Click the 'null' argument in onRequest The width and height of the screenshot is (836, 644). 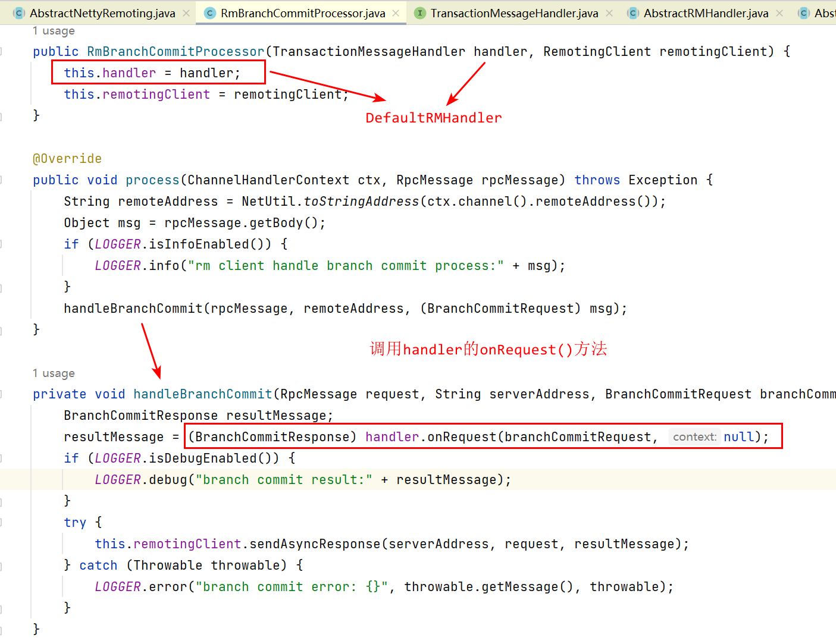(739, 437)
